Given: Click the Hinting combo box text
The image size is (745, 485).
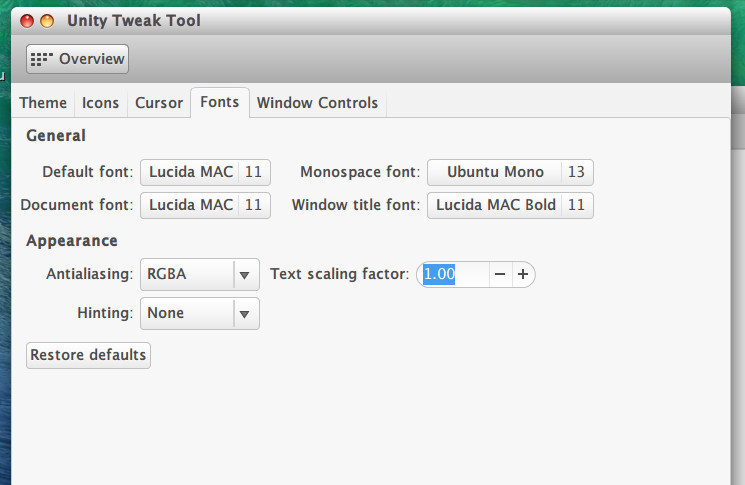Looking at the screenshot, I should (x=186, y=314).
